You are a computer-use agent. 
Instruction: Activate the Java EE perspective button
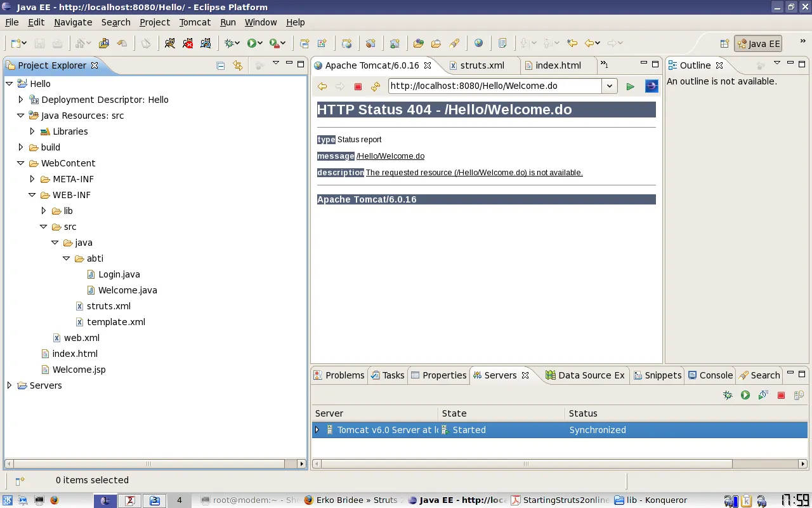pos(758,44)
